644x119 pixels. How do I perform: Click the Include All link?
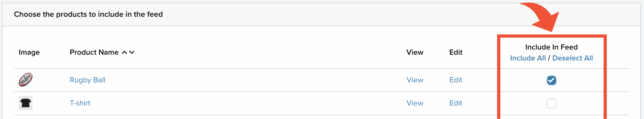point(528,58)
